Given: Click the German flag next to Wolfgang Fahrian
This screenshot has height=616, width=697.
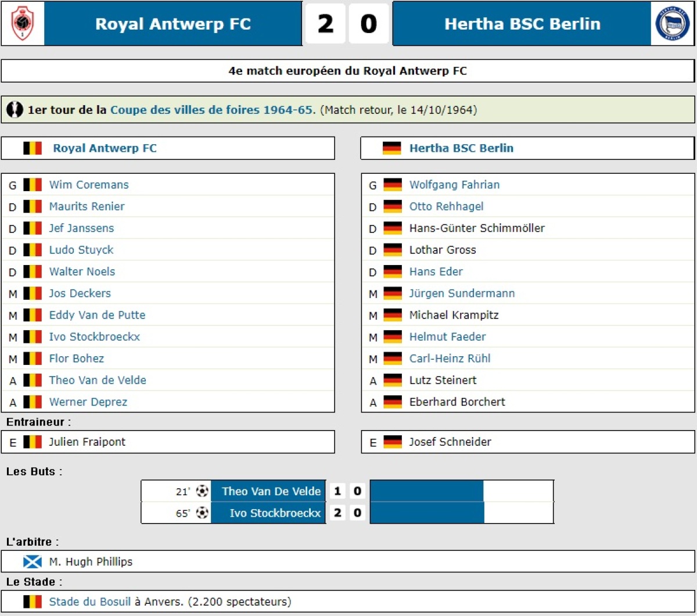Looking at the screenshot, I should (x=393, y=185).
